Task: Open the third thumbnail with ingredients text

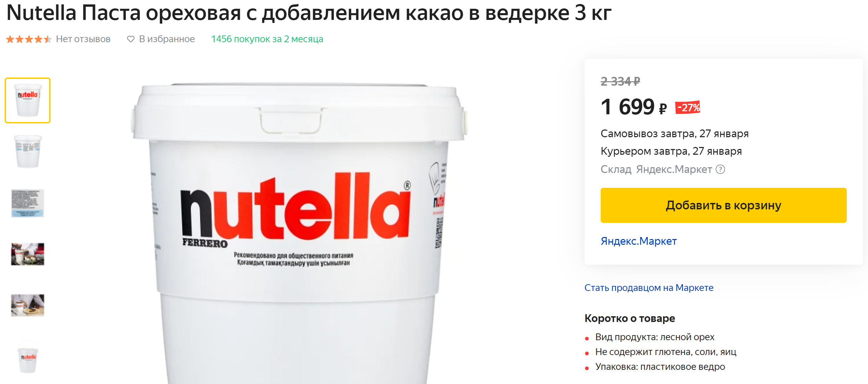Action: point(28,203)
